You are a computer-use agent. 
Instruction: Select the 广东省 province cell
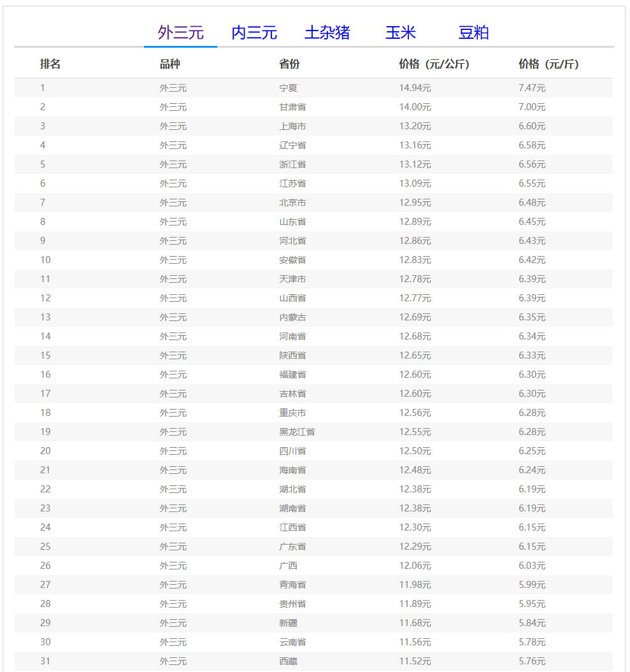pos(292,547)
